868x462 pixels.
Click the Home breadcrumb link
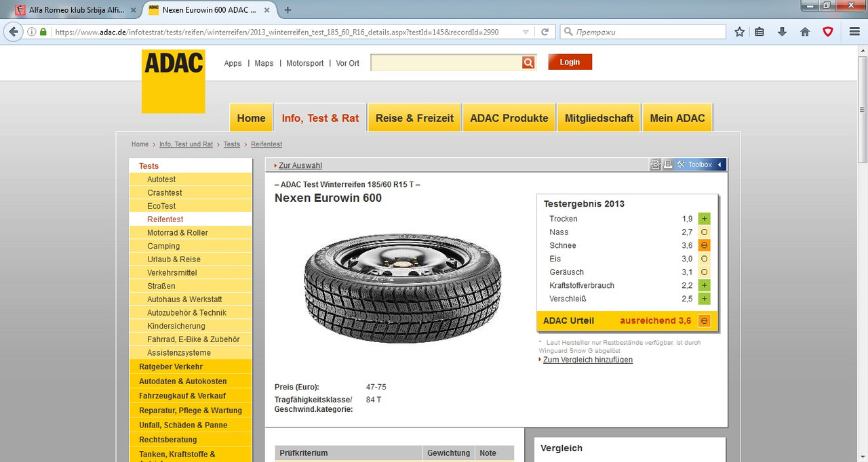[140, 144]
